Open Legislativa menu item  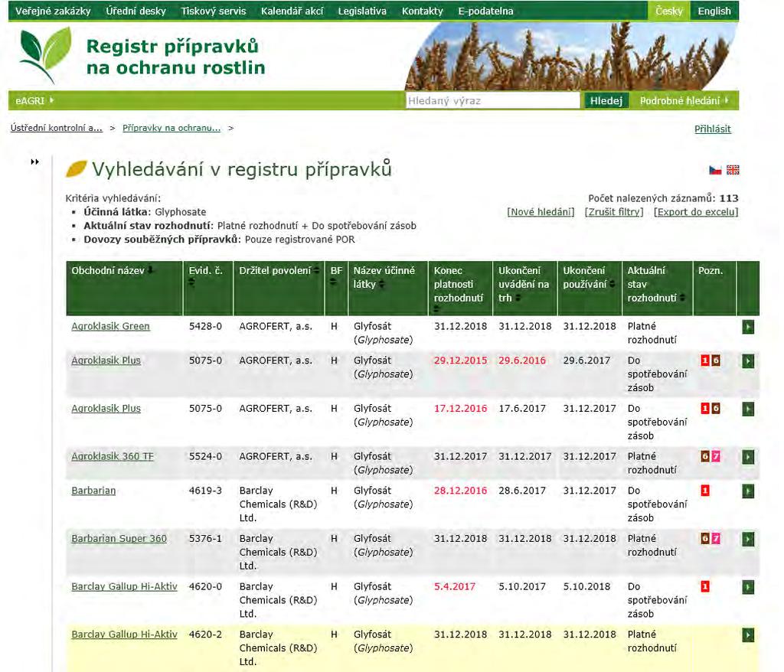tap(362, 11)
